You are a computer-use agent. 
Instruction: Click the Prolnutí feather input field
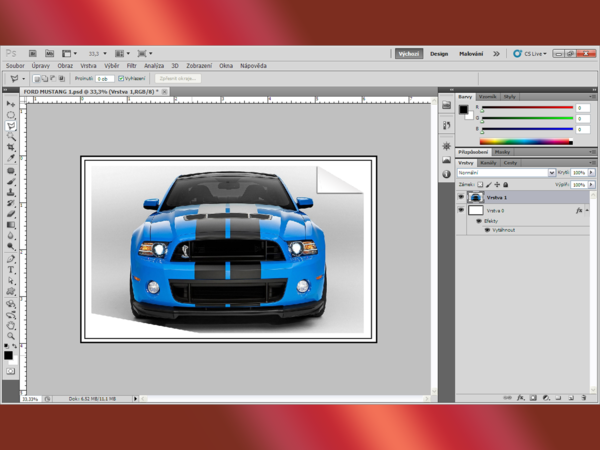tap(104, 78)
